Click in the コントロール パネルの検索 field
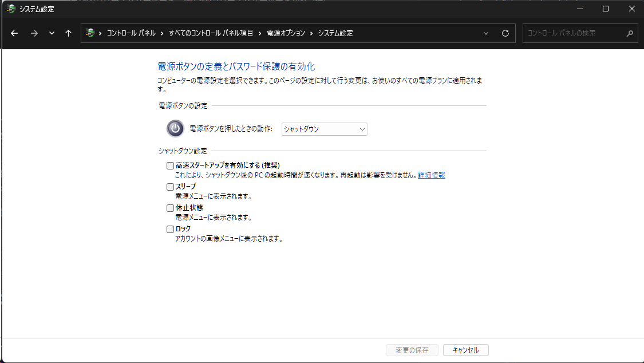This screenshot has width=644, height=363. point(572,33)
